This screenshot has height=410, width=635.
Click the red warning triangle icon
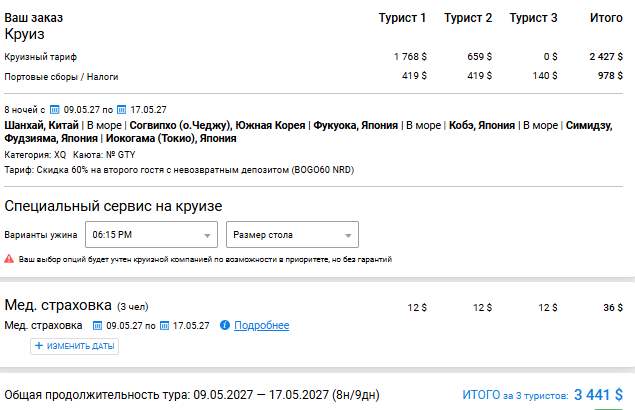[9, 259]
